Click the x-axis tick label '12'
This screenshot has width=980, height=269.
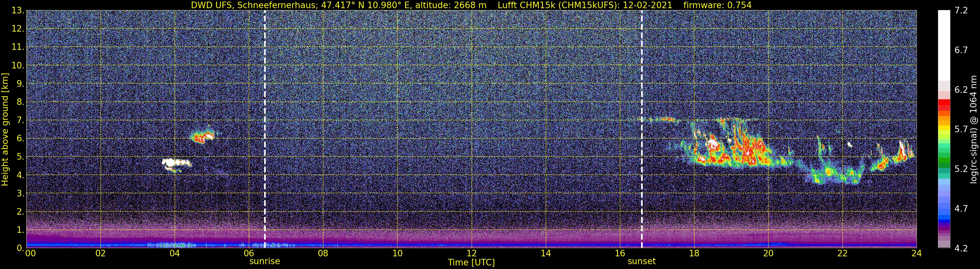tap(471, 254)
